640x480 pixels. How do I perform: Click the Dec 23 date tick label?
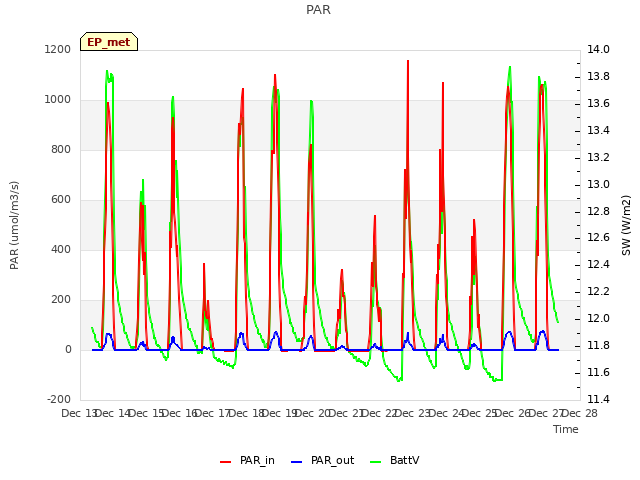click(413, 413)
